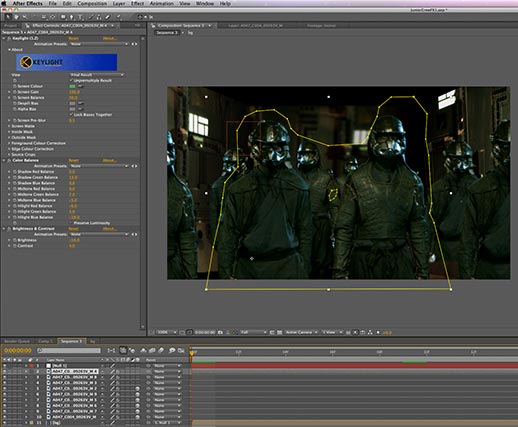
Task: Switch to Comp 1 timeline tab
Action: (x=45, y=341)
